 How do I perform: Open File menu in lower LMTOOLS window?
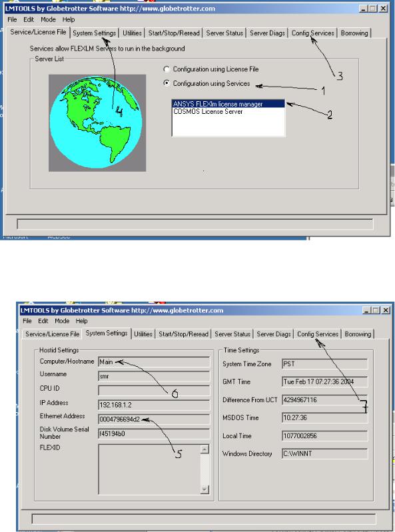click(27, 321)
